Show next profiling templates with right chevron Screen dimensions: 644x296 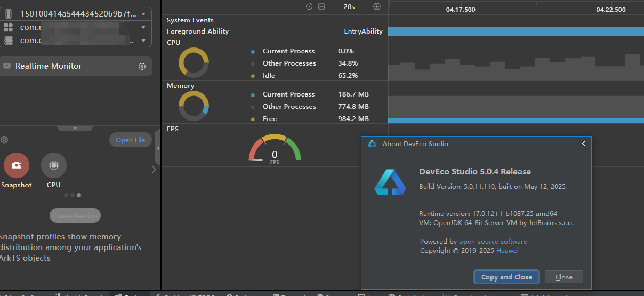click(x=154, y=170)
